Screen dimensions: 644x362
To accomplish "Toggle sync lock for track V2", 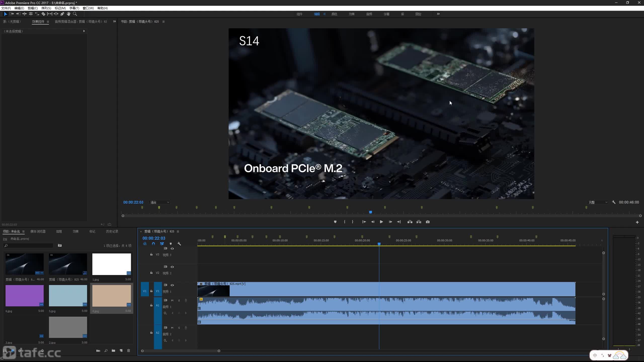I will 165,267.
